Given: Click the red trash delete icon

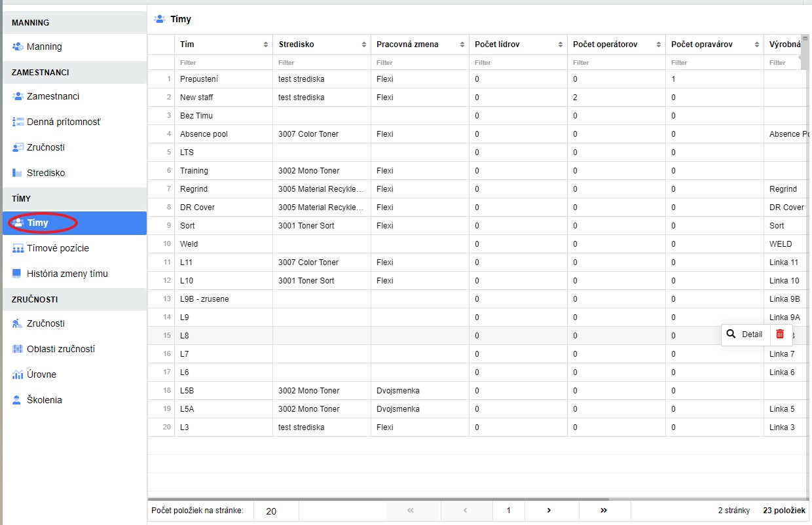Looking at the screenshot, I should click(780, 334).
